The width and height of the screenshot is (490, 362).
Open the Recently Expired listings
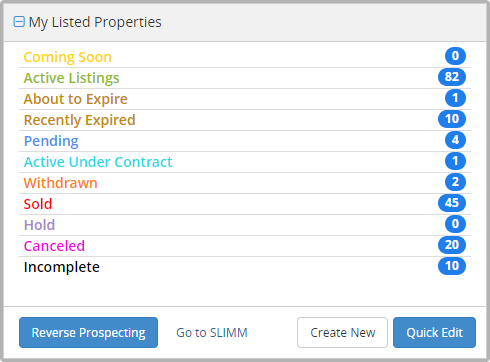(x=79, y=120)
